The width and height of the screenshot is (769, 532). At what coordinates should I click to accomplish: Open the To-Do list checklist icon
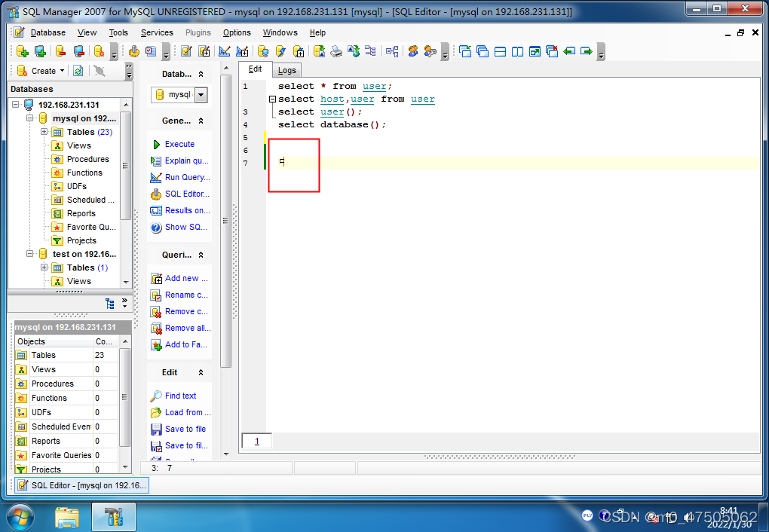[x=151, y=51]
